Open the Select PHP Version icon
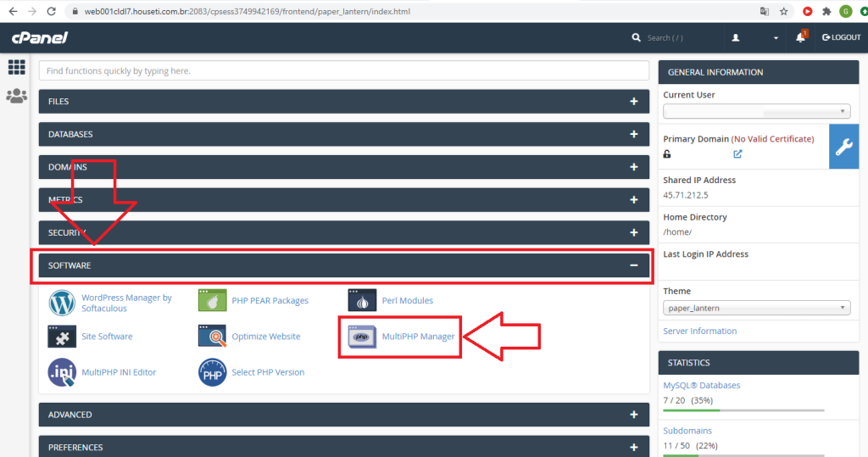Image resolution: width=868 pixels, height=457 pixels. [x=212, y=372]
